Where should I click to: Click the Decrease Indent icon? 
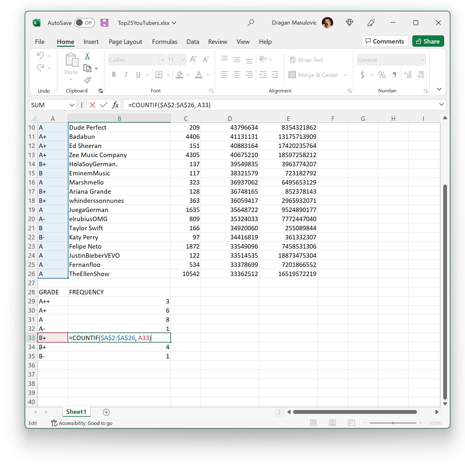click(x=262, y=74)
